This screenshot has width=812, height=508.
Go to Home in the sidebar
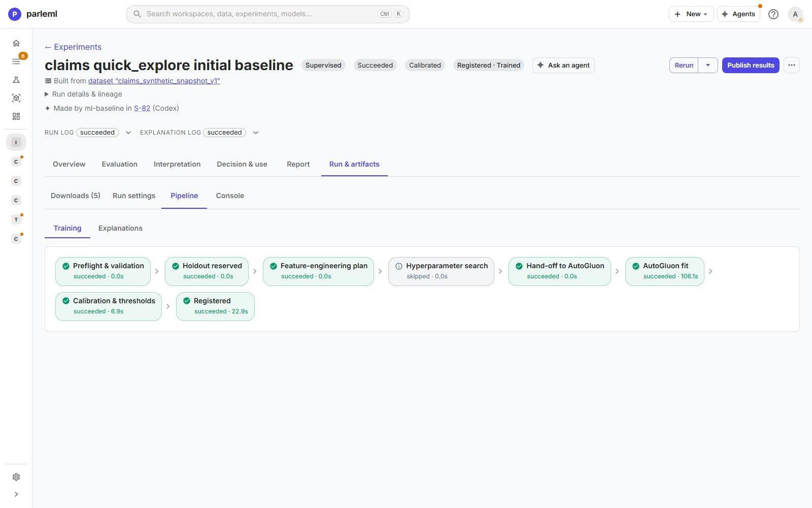pos(16,43)
